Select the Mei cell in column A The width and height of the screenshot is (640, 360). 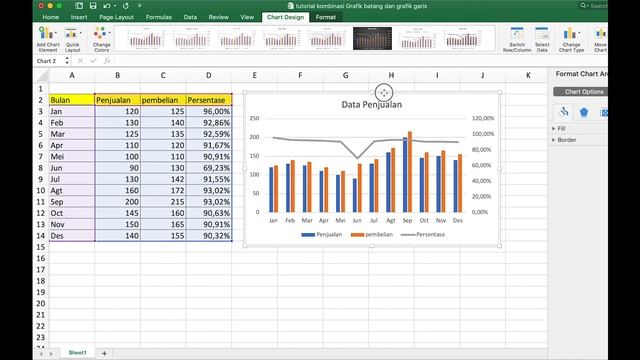click(x=72, y=157)
